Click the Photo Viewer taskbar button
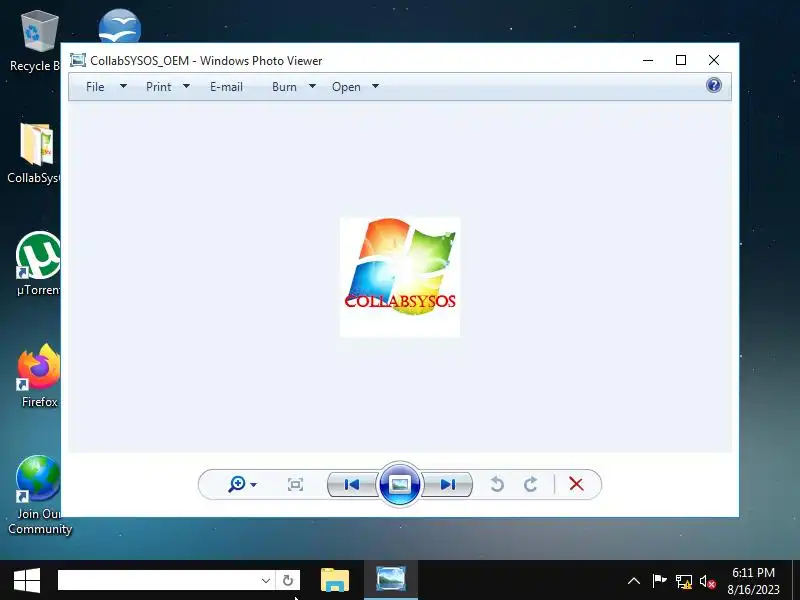800x600 pixels. [x=391, y=580]
